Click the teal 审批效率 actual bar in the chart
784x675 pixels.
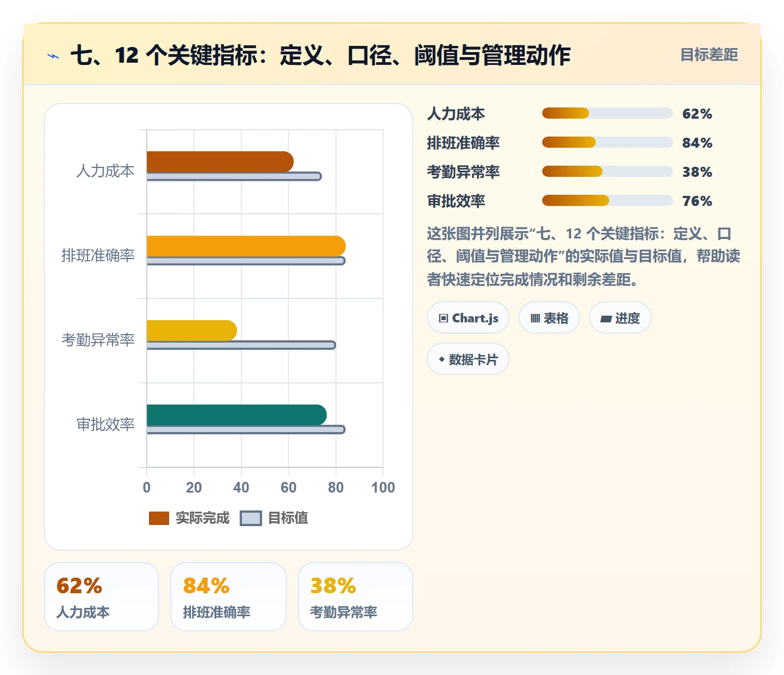point(236,415)
